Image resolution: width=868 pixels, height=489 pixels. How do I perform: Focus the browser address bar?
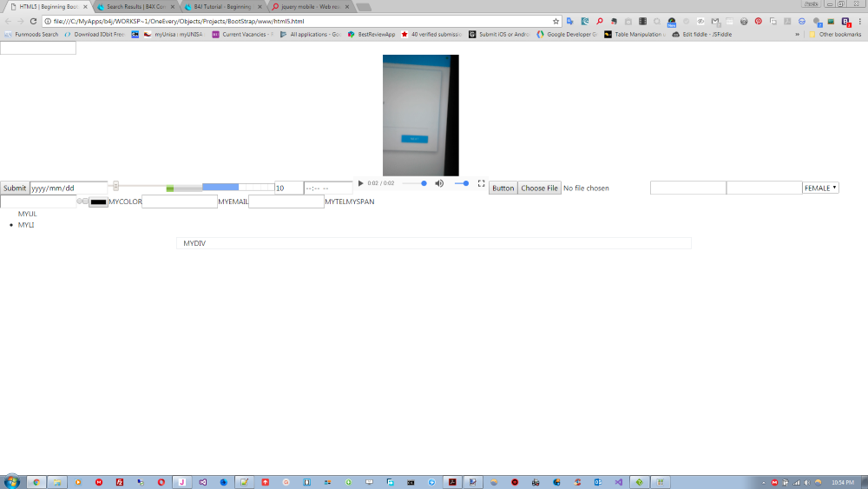[x=302, y=21]
